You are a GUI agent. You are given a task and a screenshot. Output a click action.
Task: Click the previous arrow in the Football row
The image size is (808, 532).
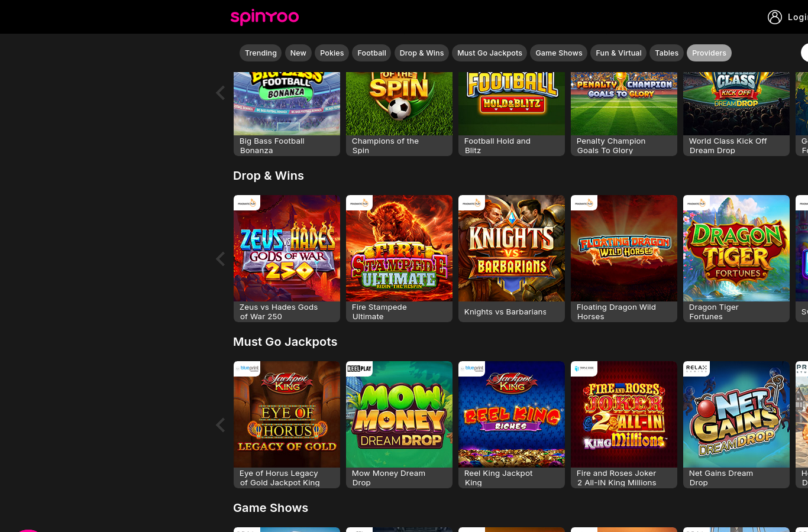pyautogui.click(x=221, y=93)
